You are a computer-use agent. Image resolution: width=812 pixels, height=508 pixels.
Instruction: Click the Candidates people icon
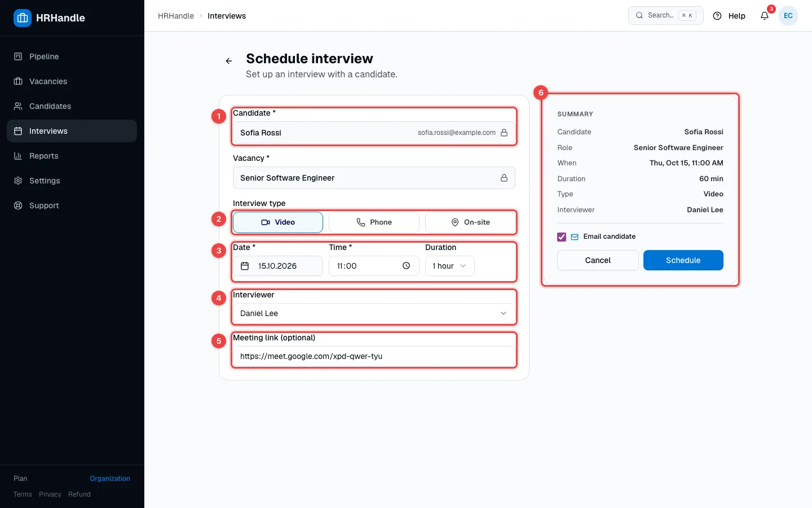pos(18,106)
